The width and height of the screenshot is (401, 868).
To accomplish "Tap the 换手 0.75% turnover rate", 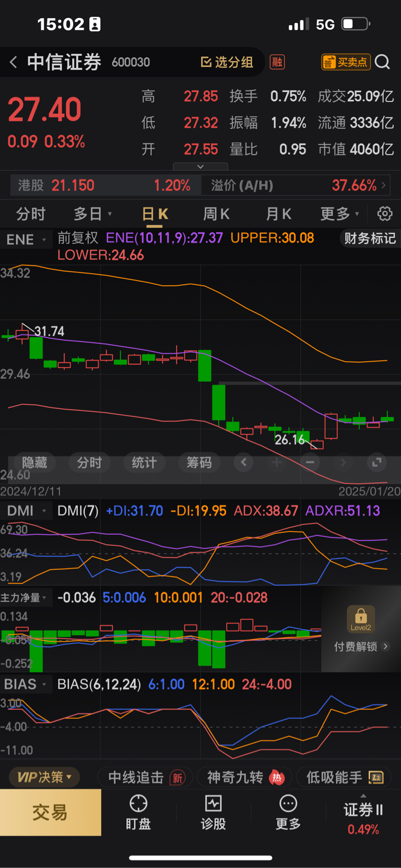I will coord(268,97).
